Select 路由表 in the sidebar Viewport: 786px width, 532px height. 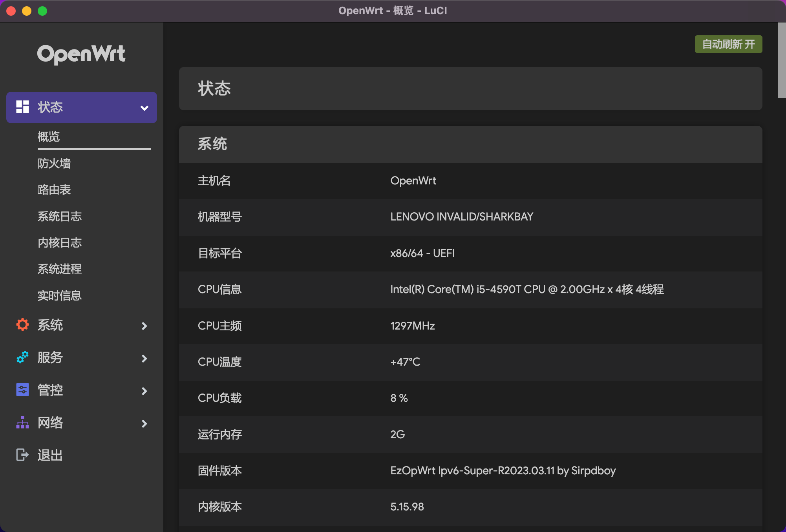[54, 190]
